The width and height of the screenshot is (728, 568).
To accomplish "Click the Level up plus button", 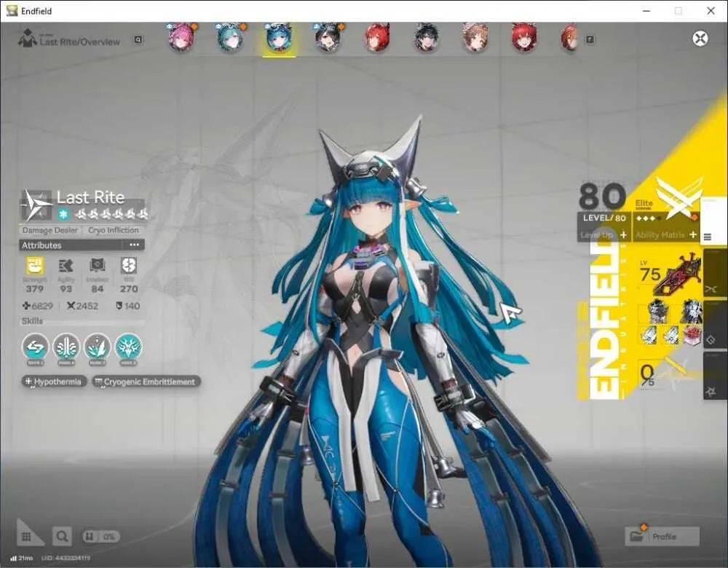I will click(x=624, y=235).
